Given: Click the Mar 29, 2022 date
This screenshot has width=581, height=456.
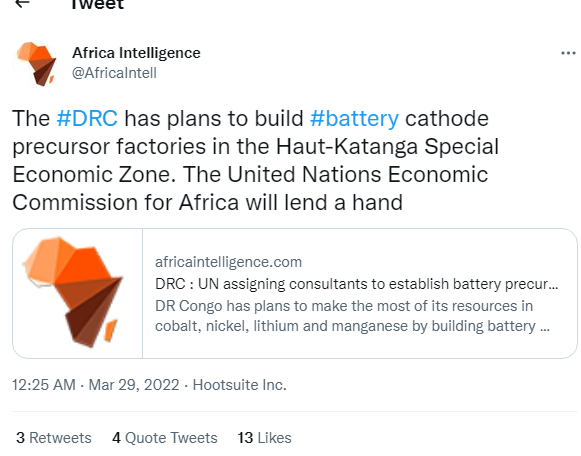Looking at the screenshot, I should pyautogui.click(x=134, y=385).
